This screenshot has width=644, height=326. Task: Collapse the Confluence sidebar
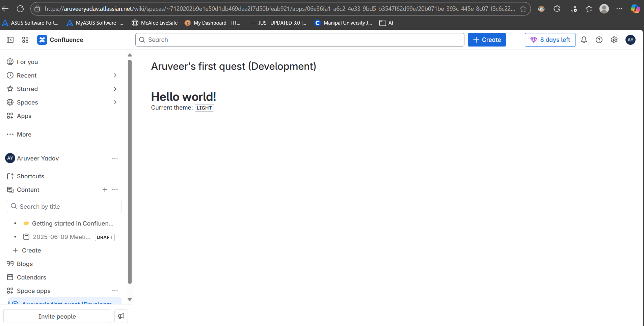(10, 39)
